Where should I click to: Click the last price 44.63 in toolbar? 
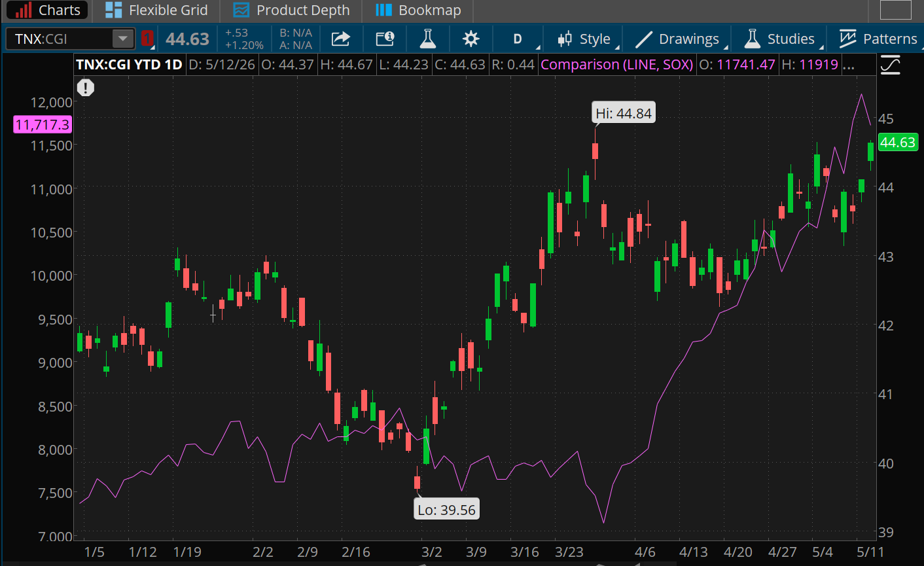click(187, 39)
